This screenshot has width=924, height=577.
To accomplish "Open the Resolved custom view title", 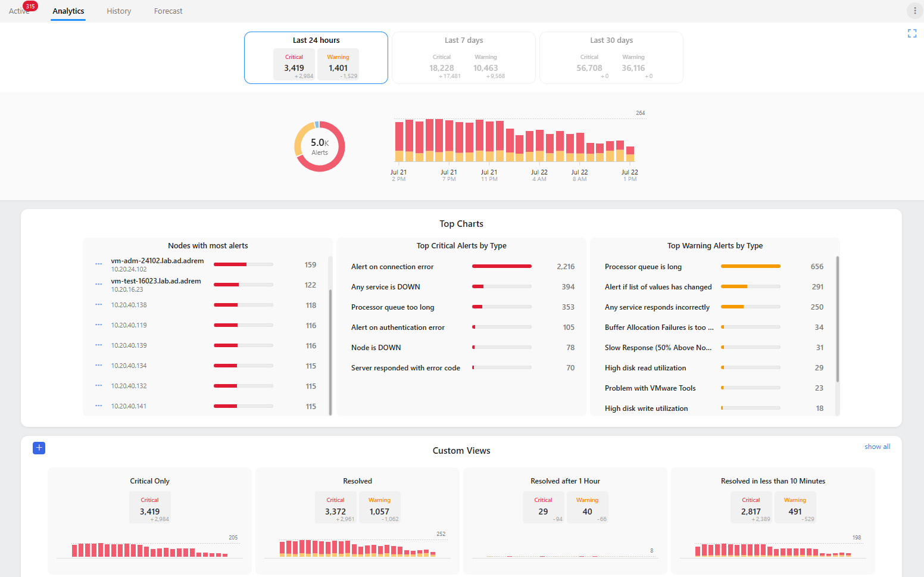I will 357,481.
